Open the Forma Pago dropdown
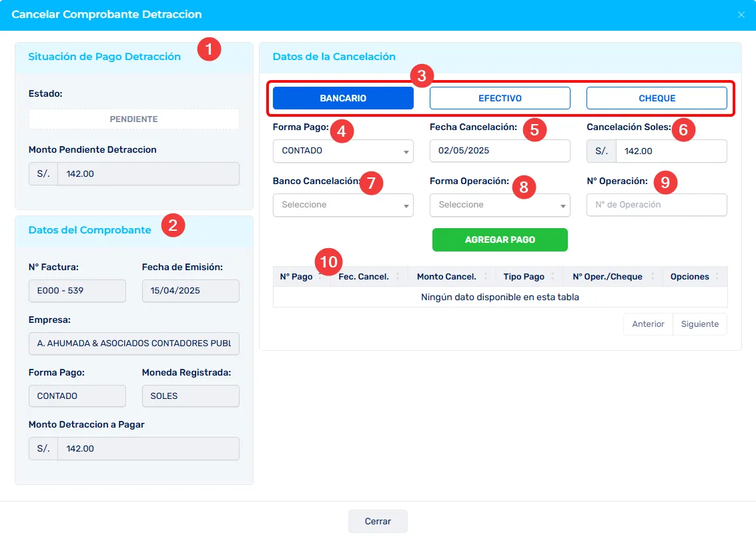This screenshot has height=539, width=756. [343, 151]
